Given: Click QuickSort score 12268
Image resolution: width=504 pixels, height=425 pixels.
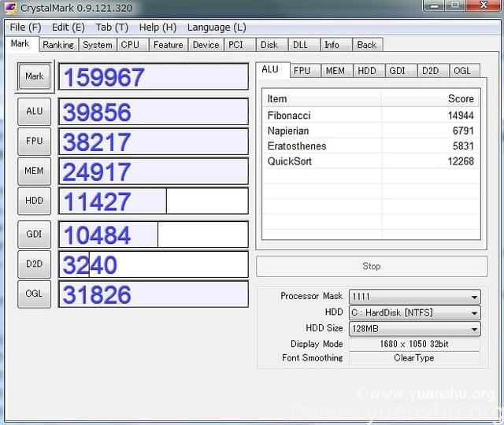Looking at the screenshot, I should (x=461, y=161).
